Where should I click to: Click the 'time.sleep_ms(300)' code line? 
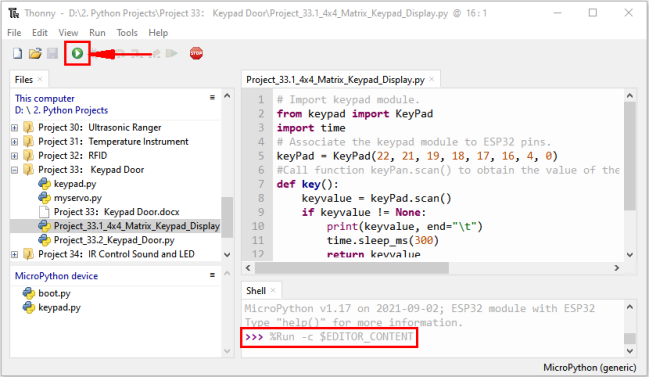(x=383, y=241)
